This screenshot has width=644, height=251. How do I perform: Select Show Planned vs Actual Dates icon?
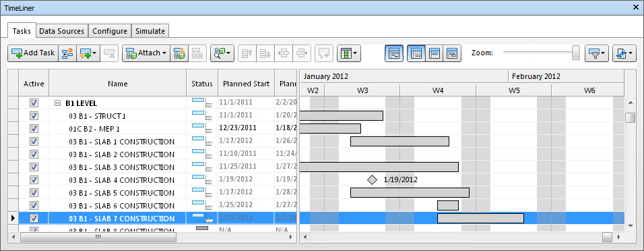pos(452,53)
